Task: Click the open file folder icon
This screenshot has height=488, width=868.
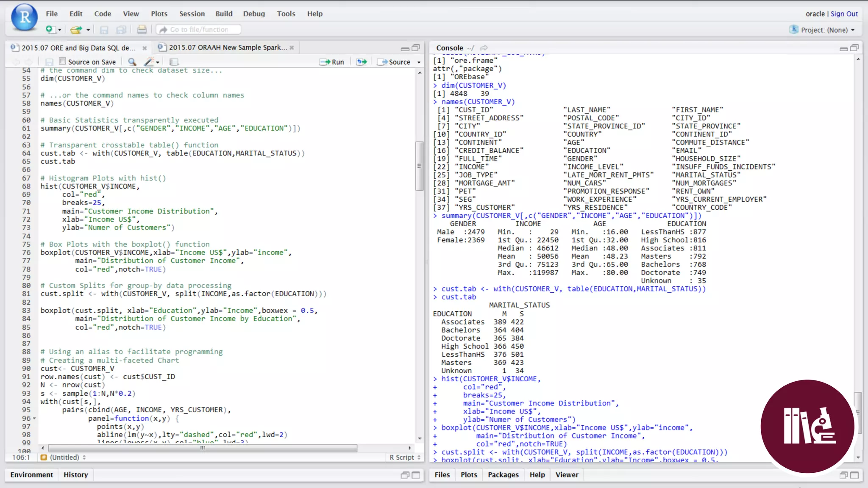Action: [75, 30]
